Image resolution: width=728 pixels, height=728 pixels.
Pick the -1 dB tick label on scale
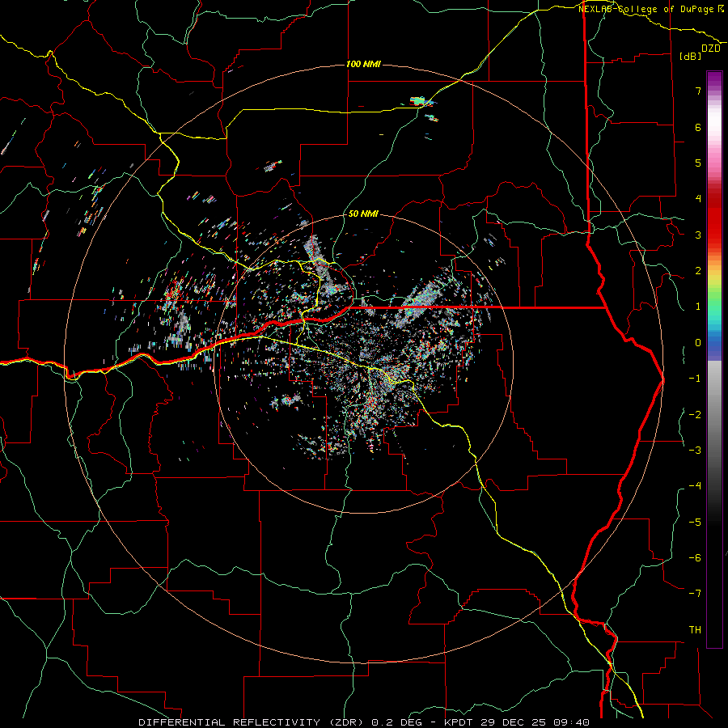pos(695,379)
